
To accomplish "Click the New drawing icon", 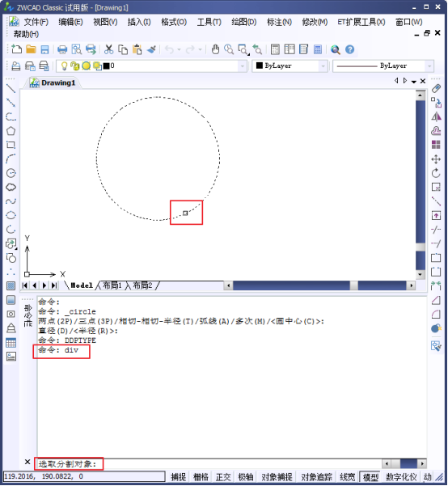I will coord(16,49).
